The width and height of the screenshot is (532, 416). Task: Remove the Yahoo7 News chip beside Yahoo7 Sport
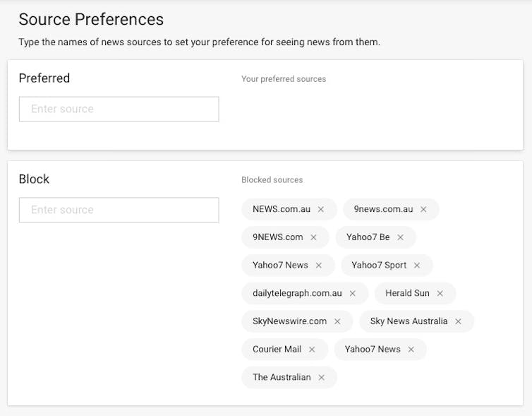[319, 266]
